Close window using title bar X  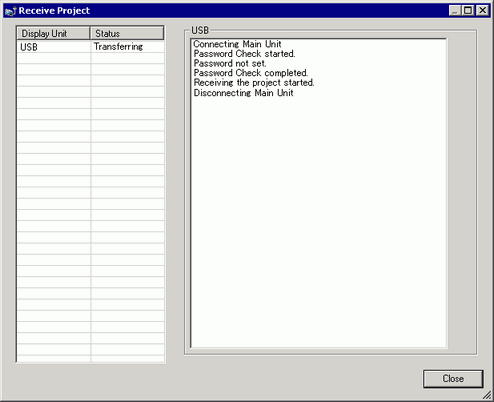(482, 11)
